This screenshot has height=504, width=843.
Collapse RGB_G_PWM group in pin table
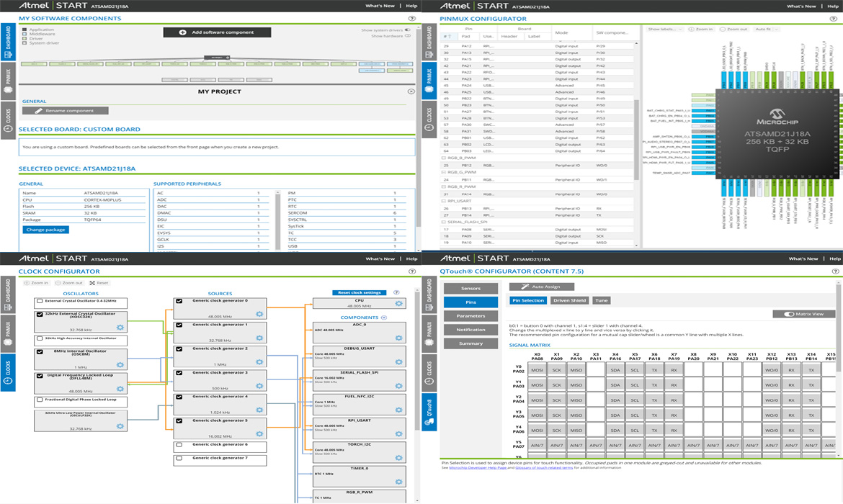[x=444, y=172]
